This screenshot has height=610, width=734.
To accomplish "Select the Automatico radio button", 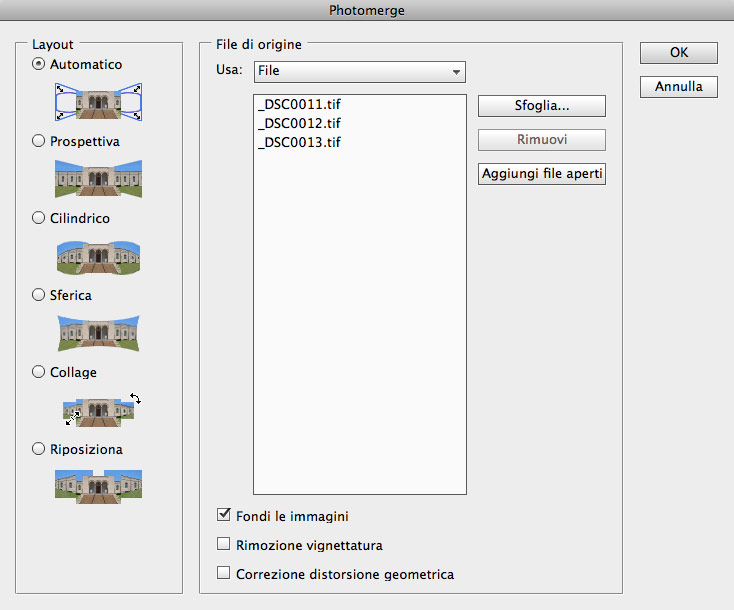I will click(x=39, y=65).
